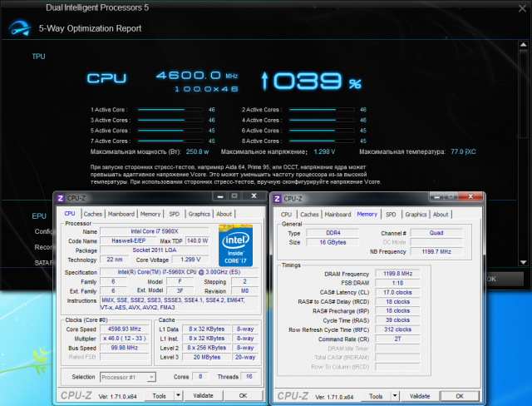Click the 5 Active Cores ratio bar
532x406 pixels.
click(170, 131)
